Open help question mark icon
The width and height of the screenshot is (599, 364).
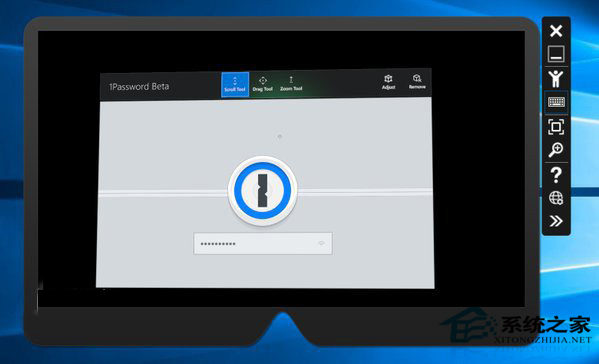coord(556,175)
